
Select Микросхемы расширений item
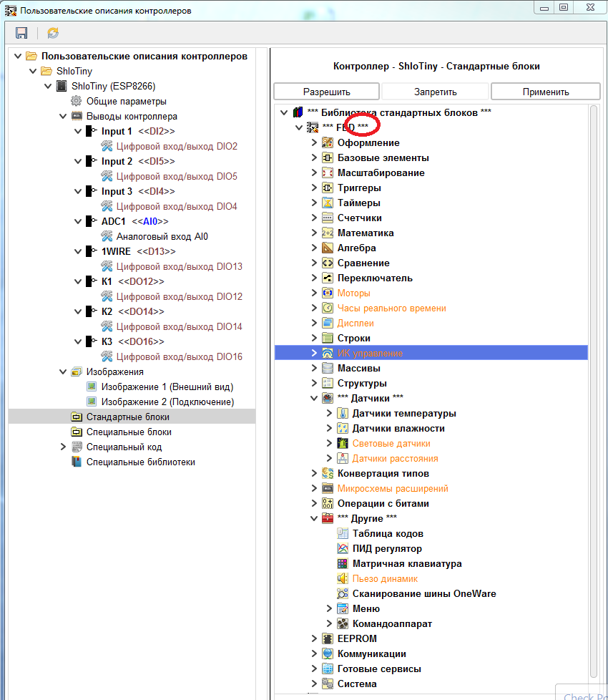pyautogui.click(x=393, y=488)
